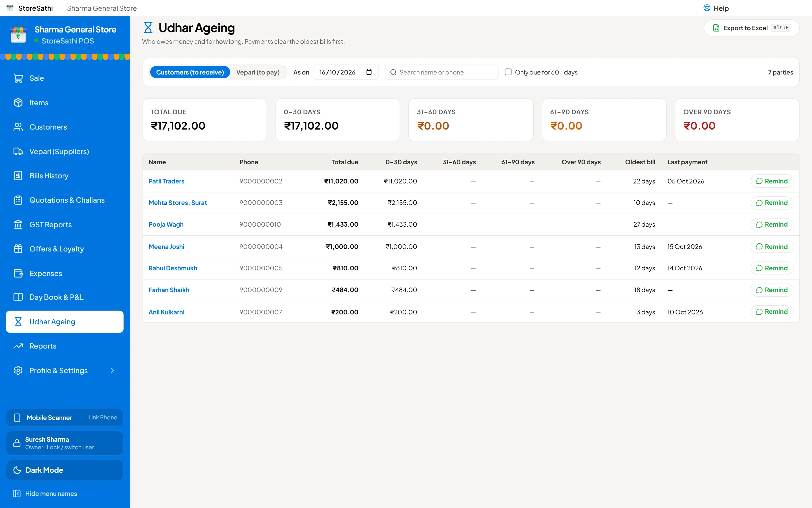Screen dimensions: 812x508
Task: Click Export to Excel button
Action: [751, 28]
